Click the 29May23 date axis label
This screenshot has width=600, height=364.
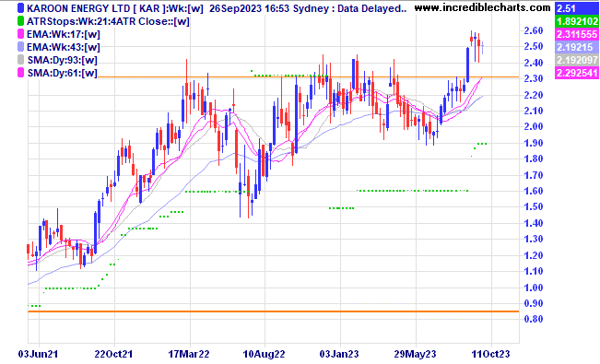pos(415,354)
